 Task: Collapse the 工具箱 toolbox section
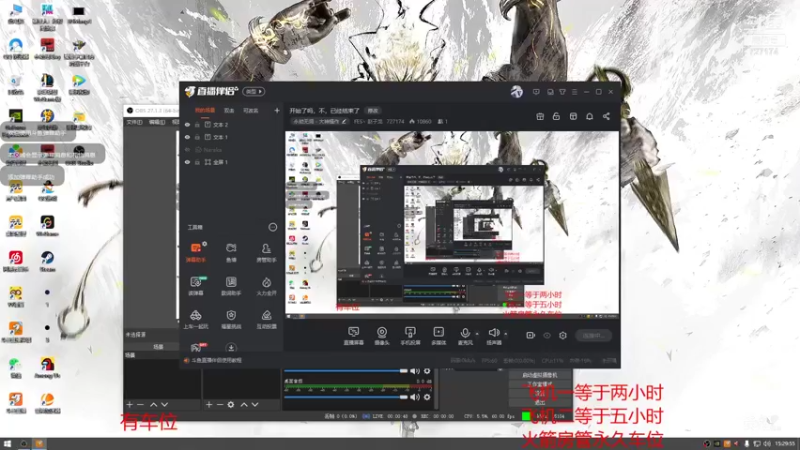(x=273, y=227)
